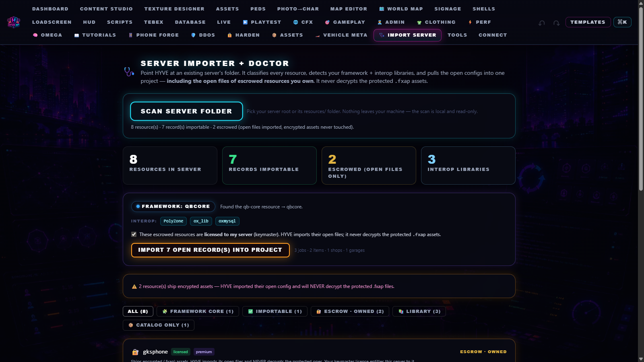Screen dimensions: 644x362
Task: Click the licensed tag on gksphone
Action: click(x=181, y=352)
